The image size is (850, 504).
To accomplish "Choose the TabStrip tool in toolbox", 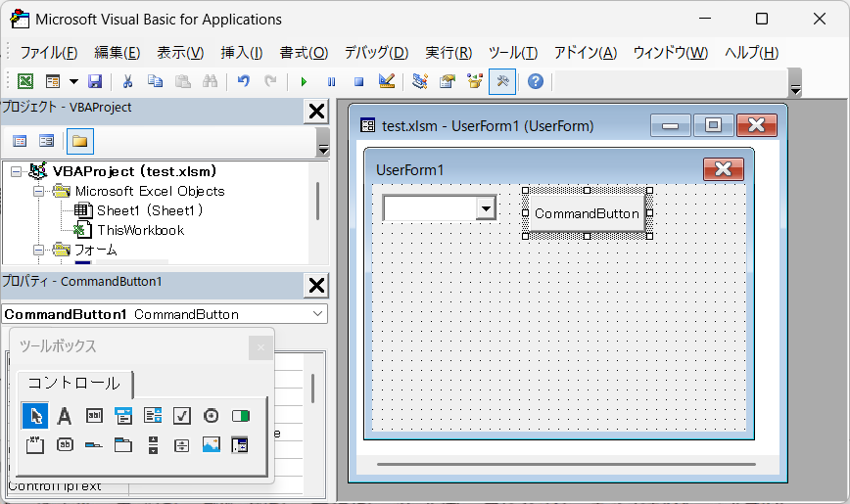I will click(x=94, y=445).
